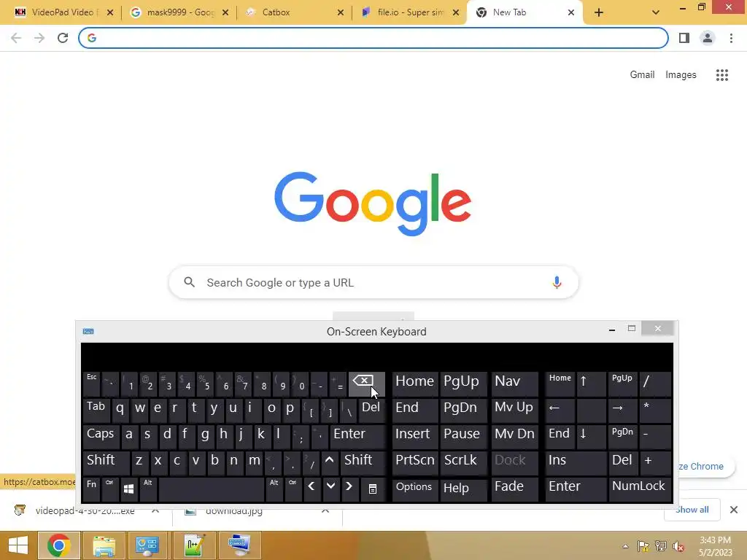The image size is (747, 560).
Task: Click Show all downloads
Action: [x=692, y=510]
